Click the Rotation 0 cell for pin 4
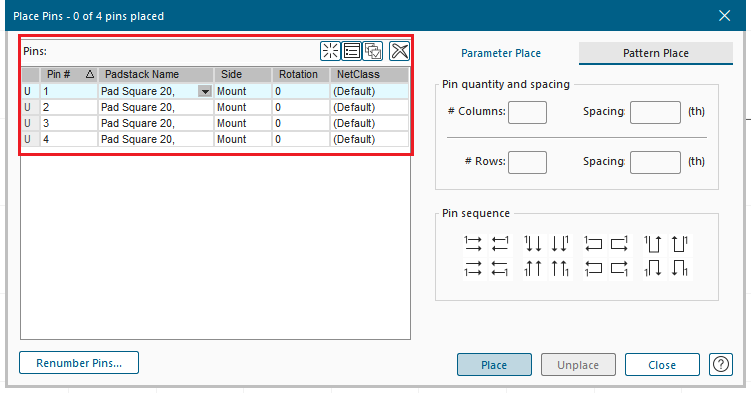751x393 pixels. click(x=301, y=139)
